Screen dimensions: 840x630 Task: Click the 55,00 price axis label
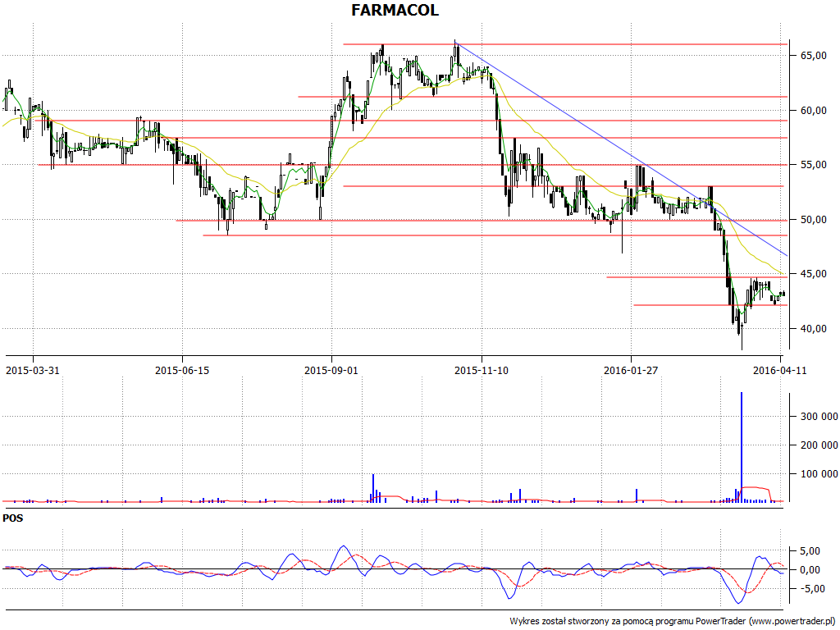coord(814,165)
